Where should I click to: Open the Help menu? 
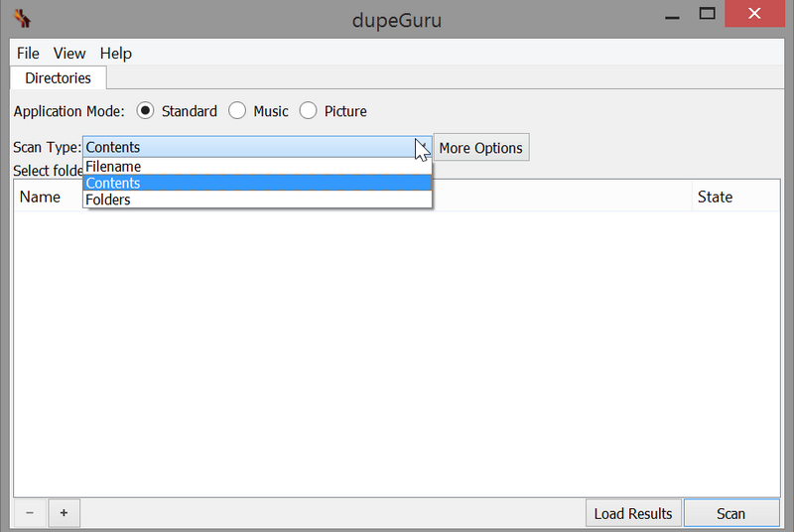click(x=115, y=54)
